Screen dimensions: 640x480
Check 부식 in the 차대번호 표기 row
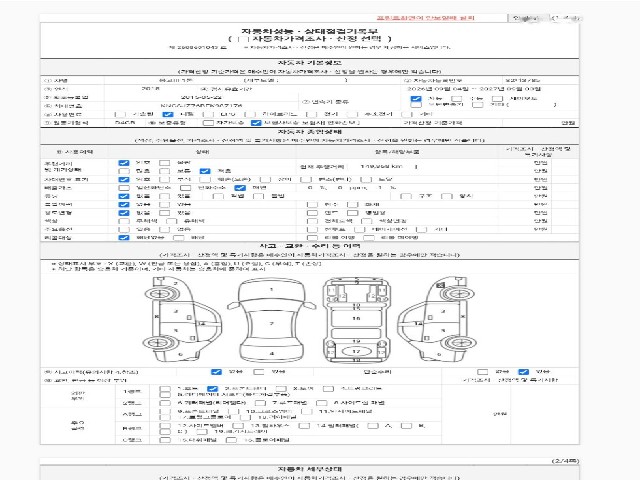tap(164, 179)
